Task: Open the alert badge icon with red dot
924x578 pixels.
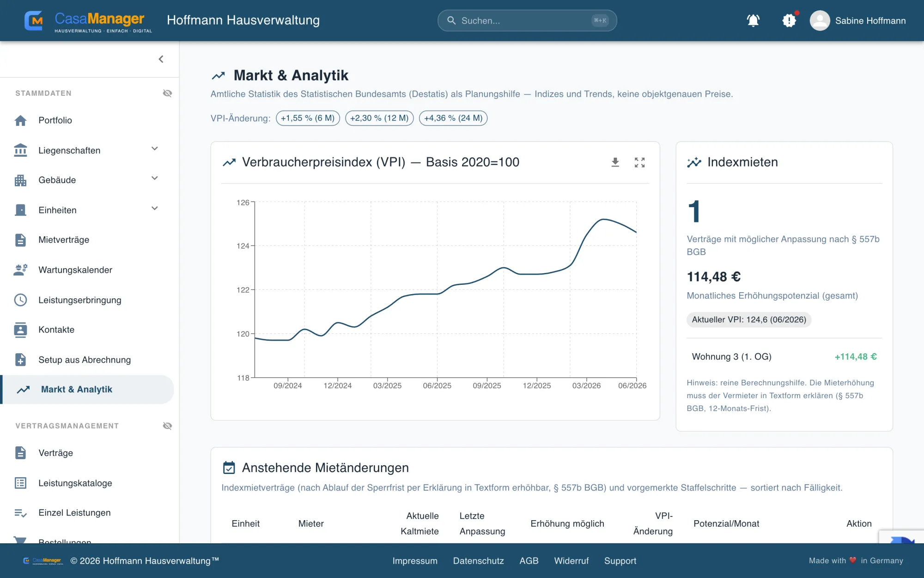Action: (x=789, y=20)
